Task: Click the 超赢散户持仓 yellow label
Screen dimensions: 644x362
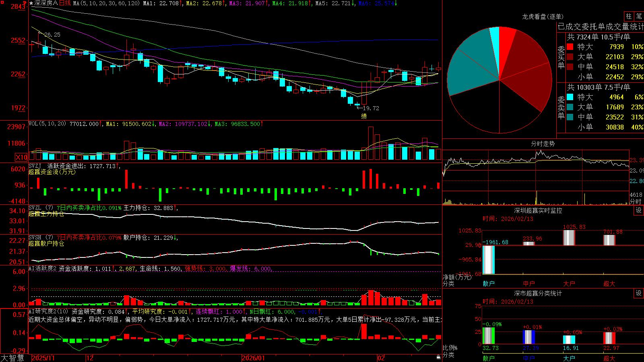Action: coord(46,244)
